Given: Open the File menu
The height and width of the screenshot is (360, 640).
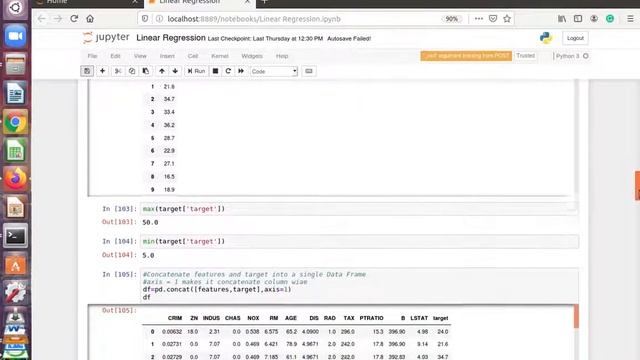Looking at the screenshot, I should [92, 56].
